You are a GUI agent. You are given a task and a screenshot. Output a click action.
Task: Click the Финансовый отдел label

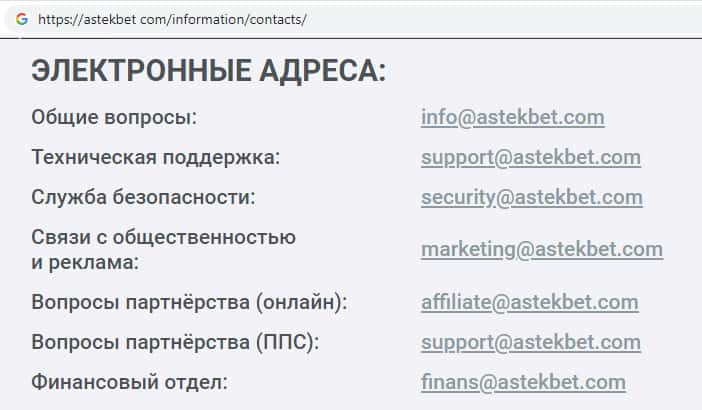(130, 382)
